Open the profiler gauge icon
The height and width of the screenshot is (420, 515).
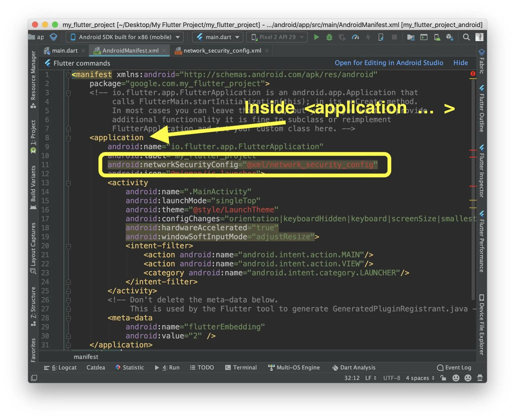tap(355, 37)
